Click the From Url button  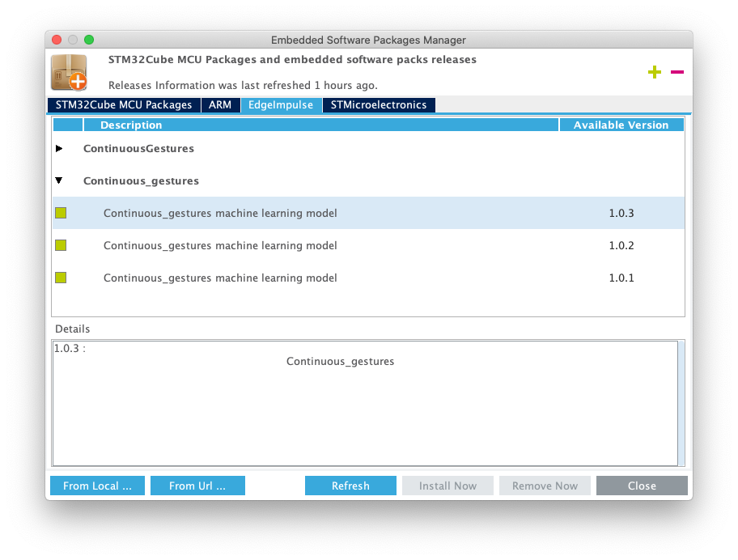pos(197,486)
